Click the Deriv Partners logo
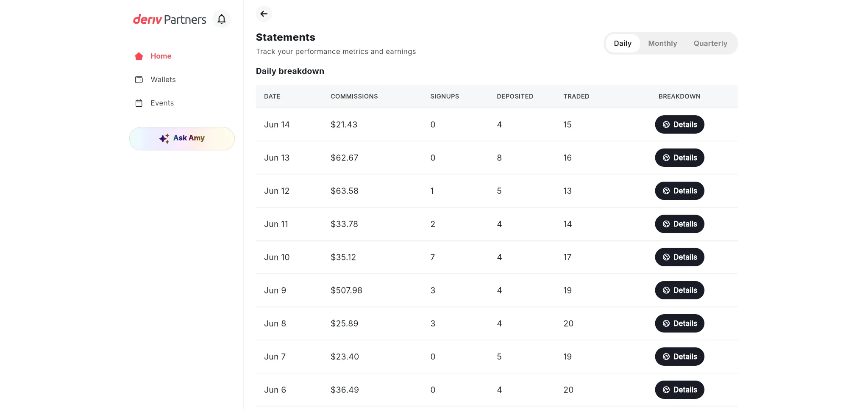Image resolution: width=868 pixels, height=409 pixels. (x=170, y=19)
